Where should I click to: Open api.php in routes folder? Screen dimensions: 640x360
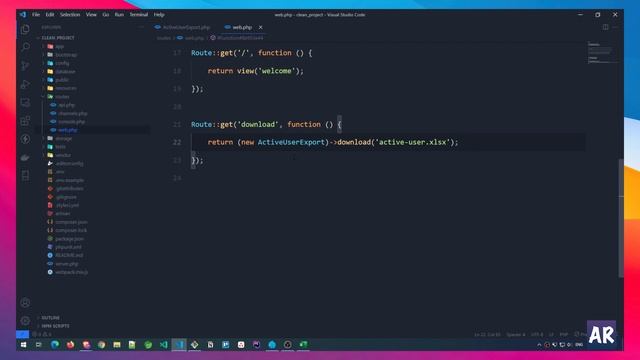point(66,105)
